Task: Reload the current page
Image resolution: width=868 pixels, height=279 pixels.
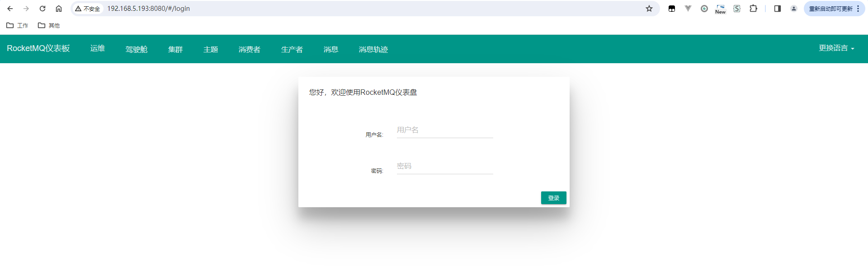Action: point(42,9)
